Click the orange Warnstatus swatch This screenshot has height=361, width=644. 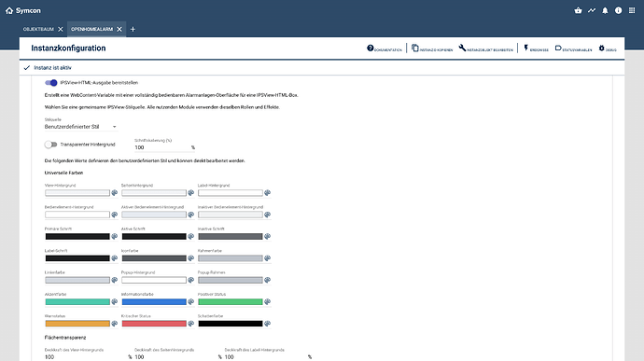(x=77, y=324)
